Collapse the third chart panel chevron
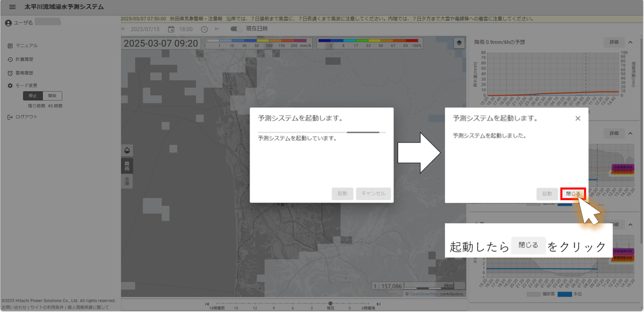Image resolution: width=644 pixels, height=312 pixels. pyautogui.click(x=630, y=224)
